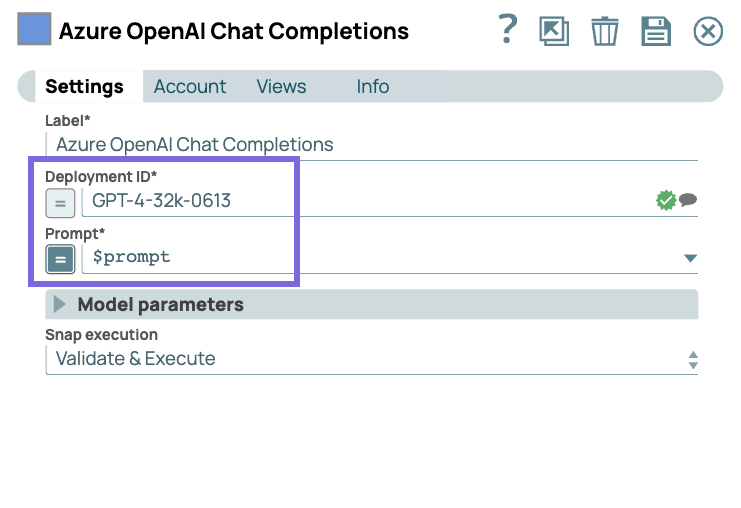Delete the snap with trash icon

(x=604, y=32)
